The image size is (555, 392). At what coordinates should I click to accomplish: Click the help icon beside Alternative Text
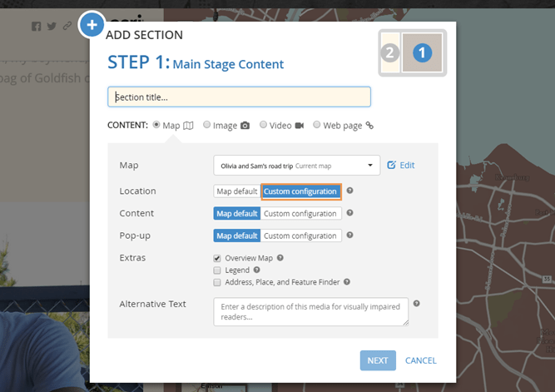coord(416,304)
